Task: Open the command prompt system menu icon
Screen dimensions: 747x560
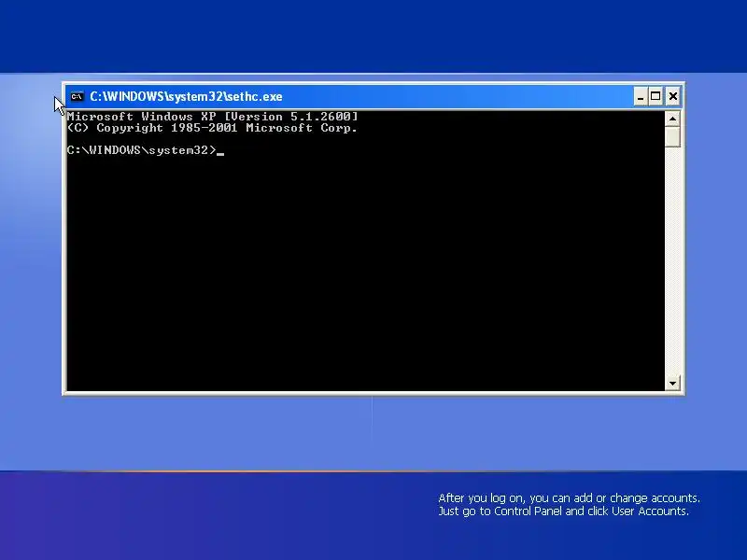Action: [77, 97]
